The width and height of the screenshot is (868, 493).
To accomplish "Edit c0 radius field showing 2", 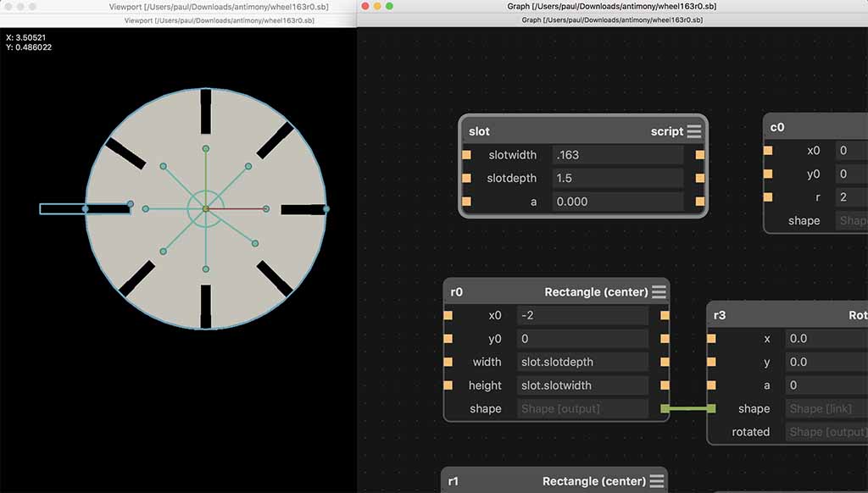I will coord(851,197).
